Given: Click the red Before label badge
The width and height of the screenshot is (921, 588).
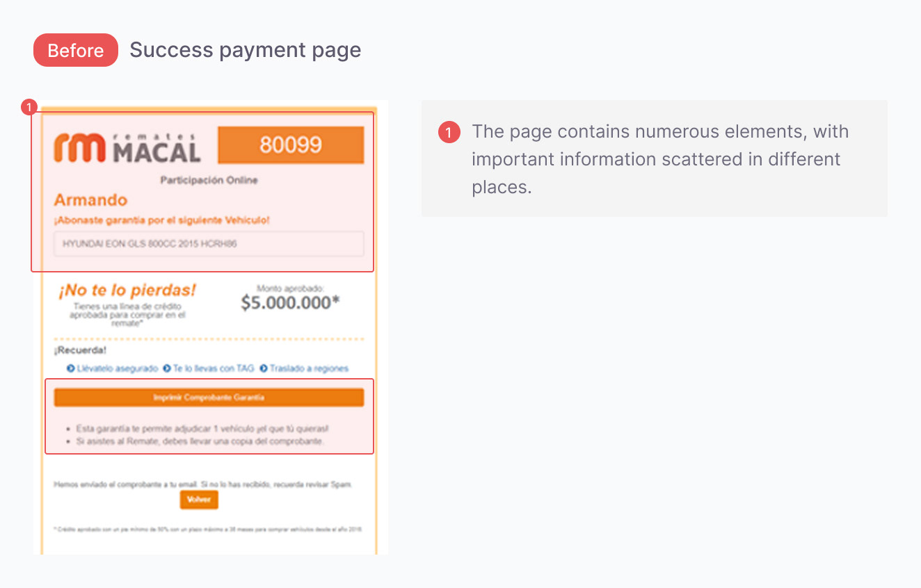Looking at the screenshot, I should [x=76, y=50].
